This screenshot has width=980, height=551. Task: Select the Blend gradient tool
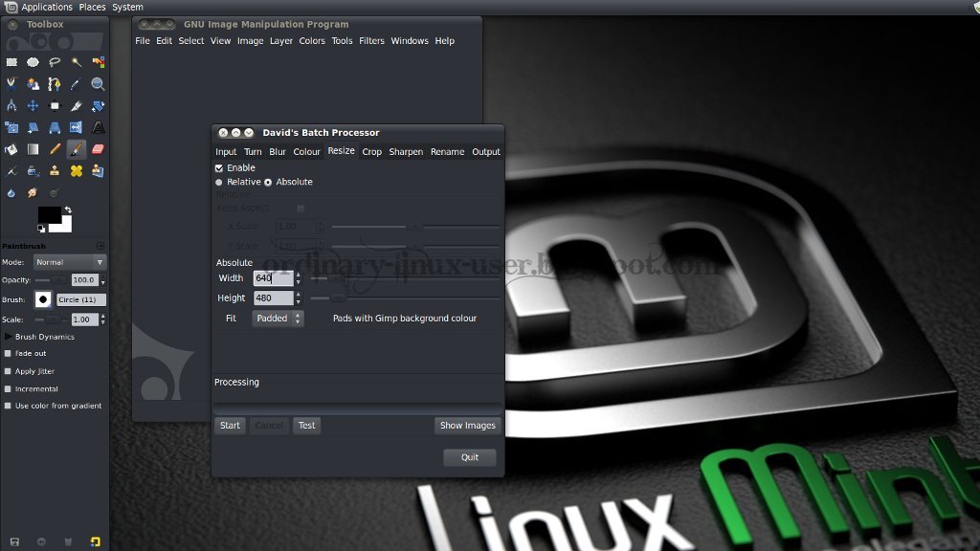point(33,149)
